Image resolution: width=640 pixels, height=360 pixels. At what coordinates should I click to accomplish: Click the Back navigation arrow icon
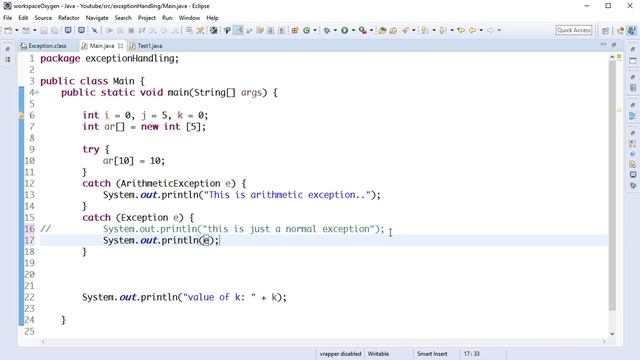(472, 30)
